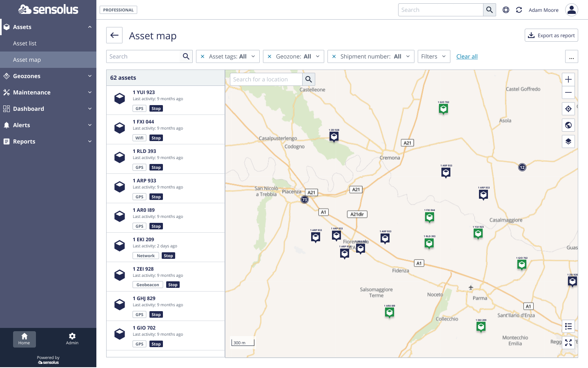Screen dimensions: 588x368
Task: Open the Admin menu at bottom
Action: coord(72,339)
